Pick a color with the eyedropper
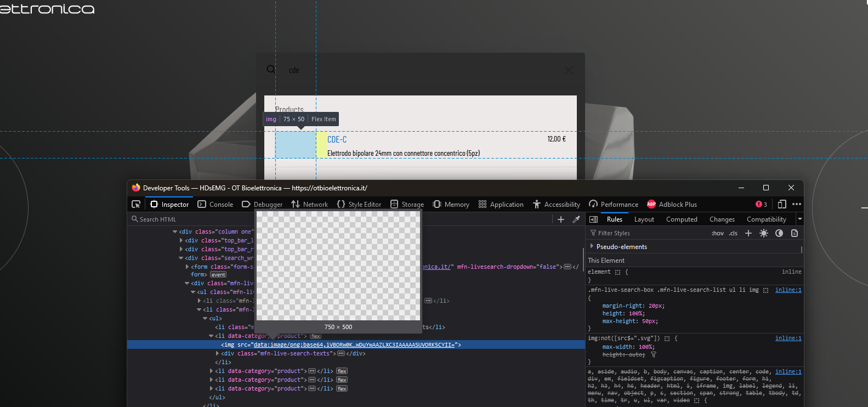 576,219
